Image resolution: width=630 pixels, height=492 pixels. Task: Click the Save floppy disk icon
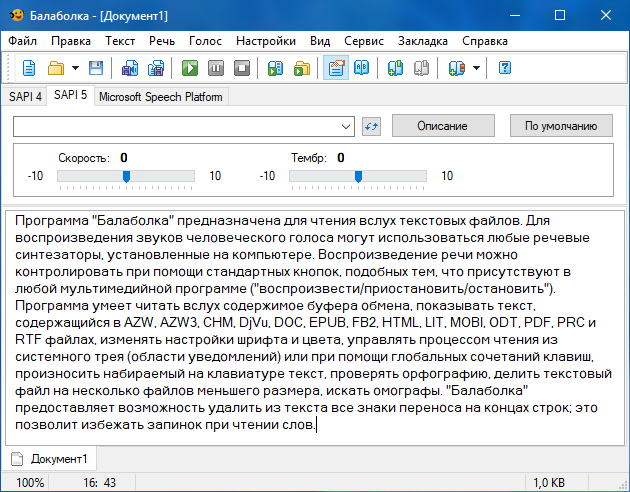96,68
